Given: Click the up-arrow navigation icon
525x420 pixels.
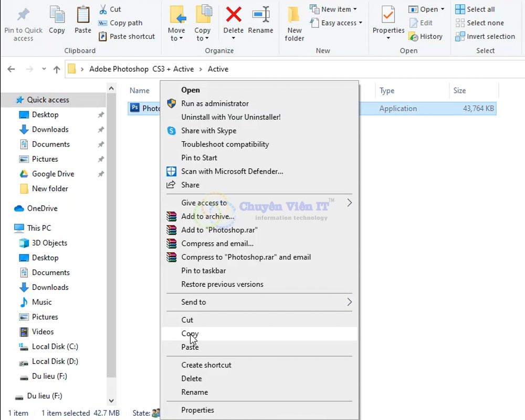Looking at the screenshot, I should pos(57,69).
